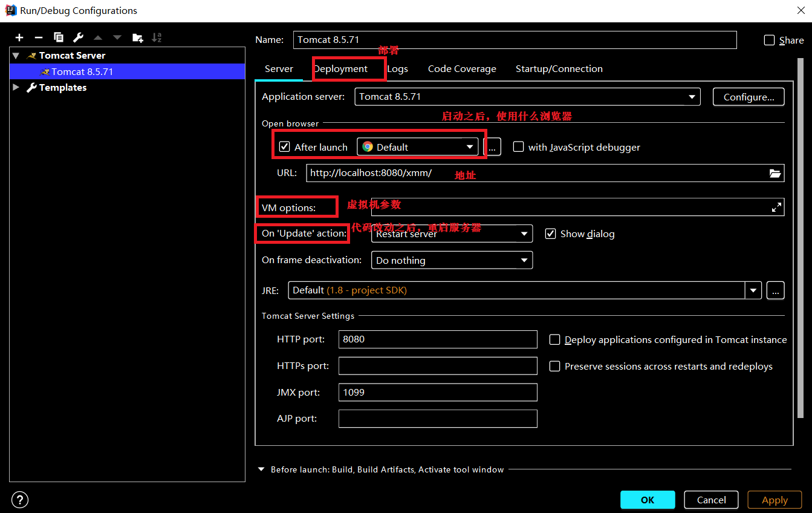Image resolution: width=812 pixels, height=513 pixels.
Task: Expand the VM options field
Action: (776, 207)
